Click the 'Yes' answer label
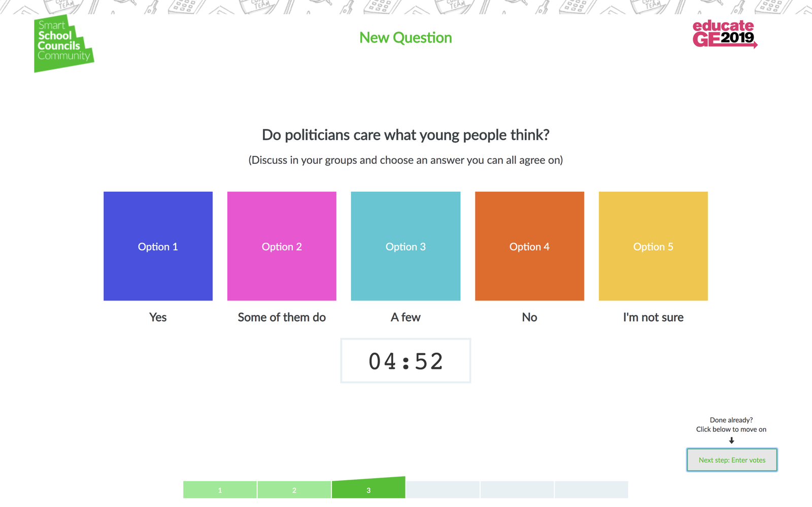 [x=158, y=317]
